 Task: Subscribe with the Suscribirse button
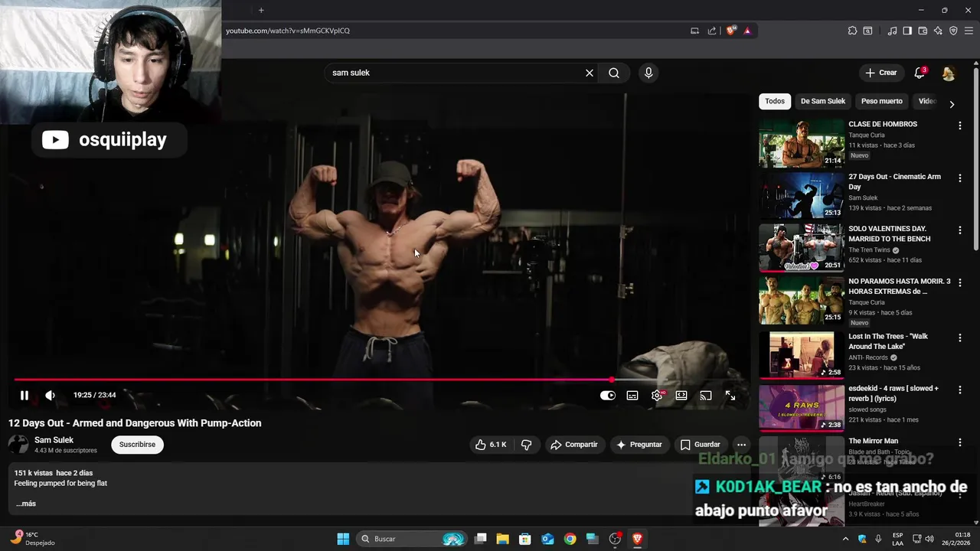[137, 445]
